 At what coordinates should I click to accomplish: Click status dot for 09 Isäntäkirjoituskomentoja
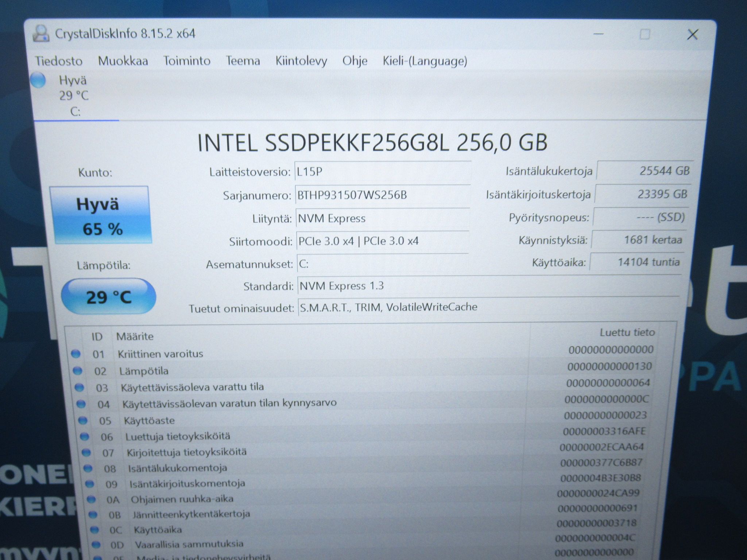click(x=90, y=484)
